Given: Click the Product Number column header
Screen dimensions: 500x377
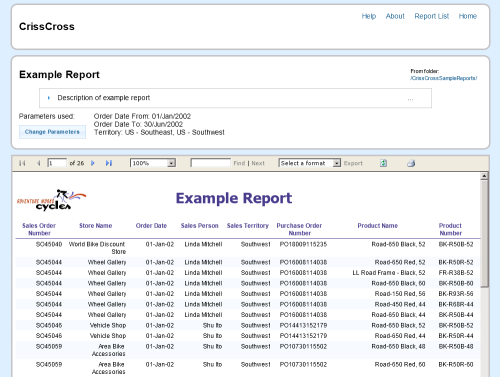Looking at the screenshot, I should pos(450,229).
